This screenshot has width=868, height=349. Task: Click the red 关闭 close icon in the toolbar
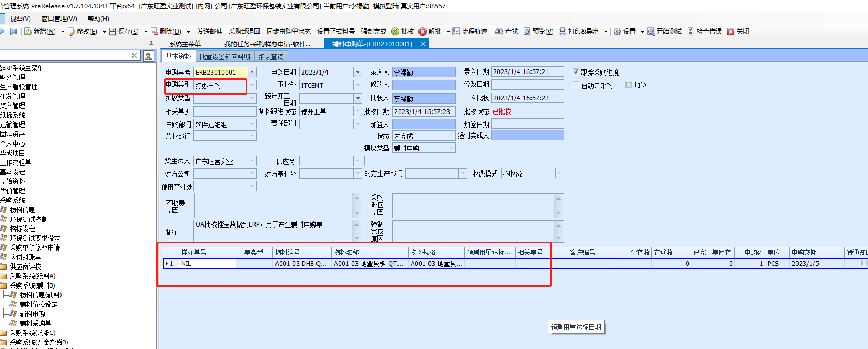tap(731, 32)
